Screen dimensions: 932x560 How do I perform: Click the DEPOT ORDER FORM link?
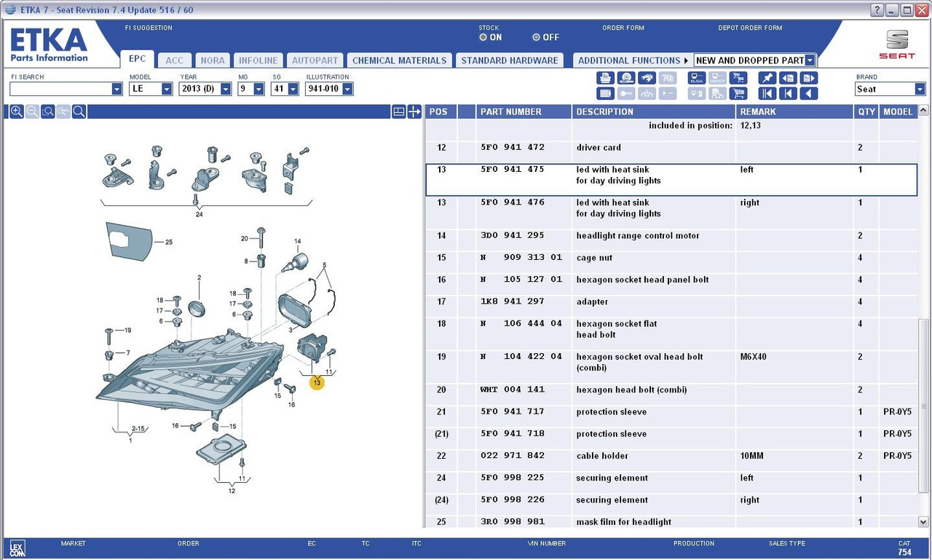click(x=750, y=28)
